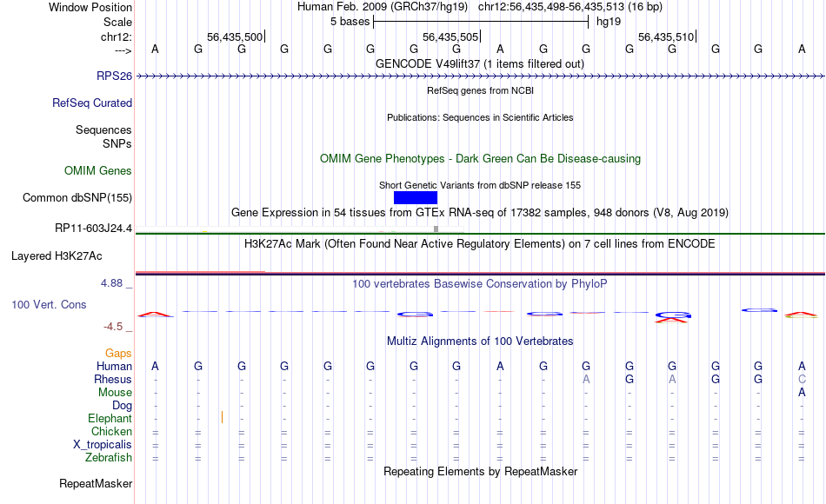Viewport: 826px width, 504px height.
Task: Select the Dog alignment row label
Action: (x=122, y=406)
